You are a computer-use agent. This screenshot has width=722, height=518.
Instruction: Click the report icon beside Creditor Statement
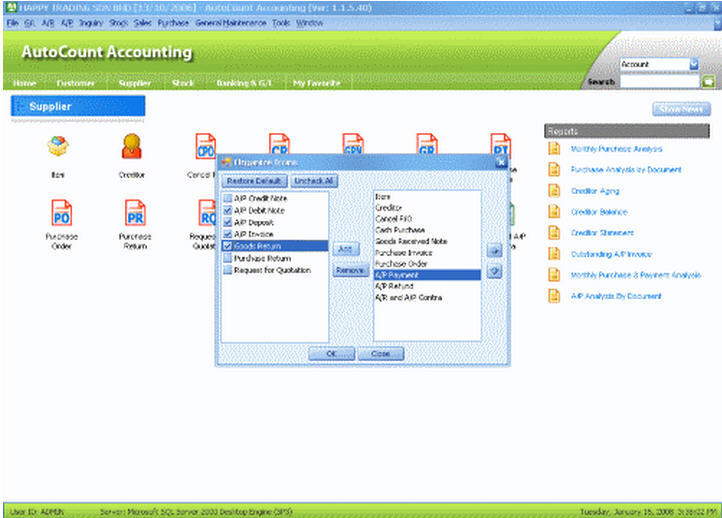(554, 233)
